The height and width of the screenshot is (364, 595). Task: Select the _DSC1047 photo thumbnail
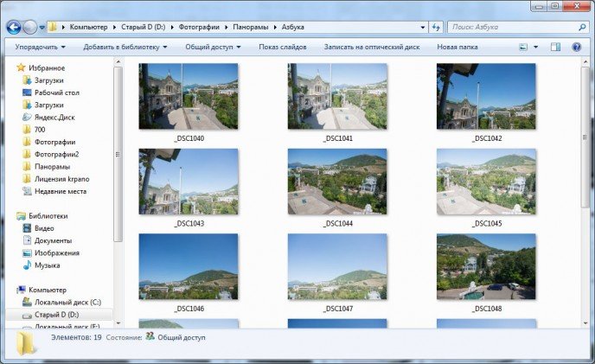click(337, 266)
